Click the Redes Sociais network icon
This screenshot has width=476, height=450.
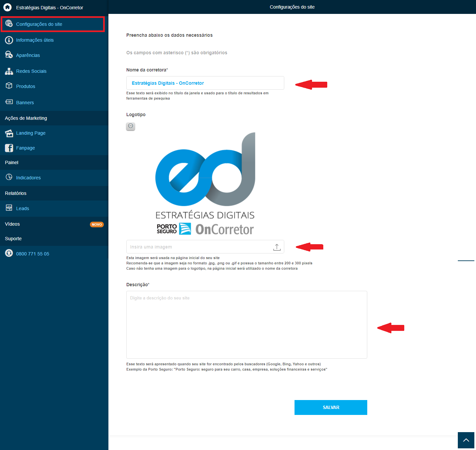(x=9, y=71)
